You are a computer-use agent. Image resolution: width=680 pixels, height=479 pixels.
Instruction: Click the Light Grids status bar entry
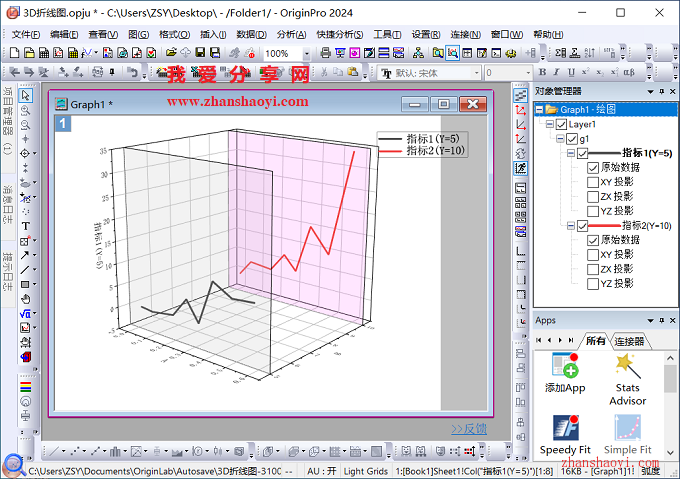click(x=366, y=471)
